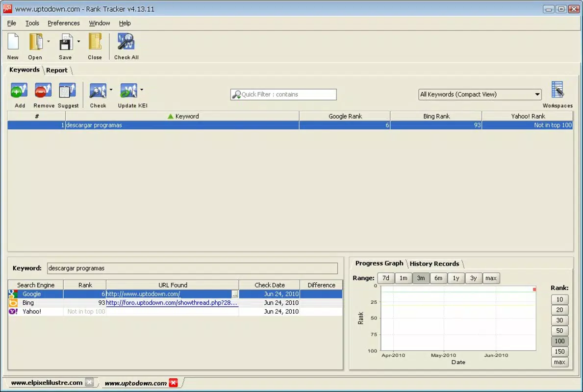Set graph range to 7d

(385, 278)
